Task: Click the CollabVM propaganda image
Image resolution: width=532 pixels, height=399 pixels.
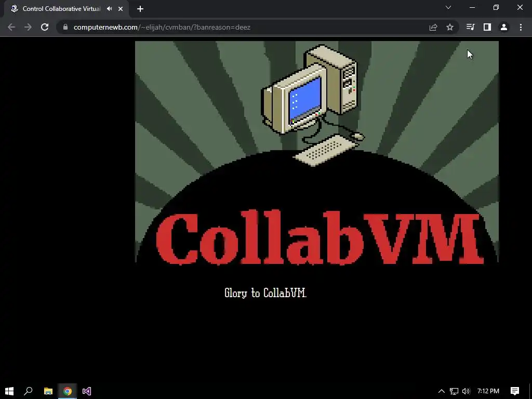Action: 317,152
